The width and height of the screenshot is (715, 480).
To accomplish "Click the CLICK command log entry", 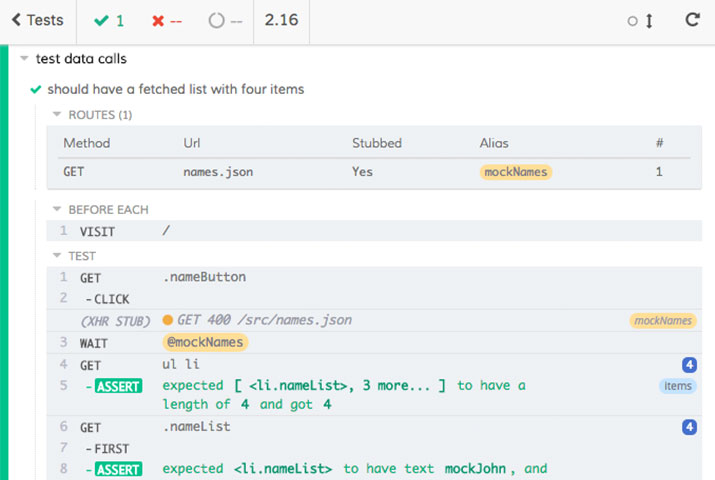I will [112, 299].
